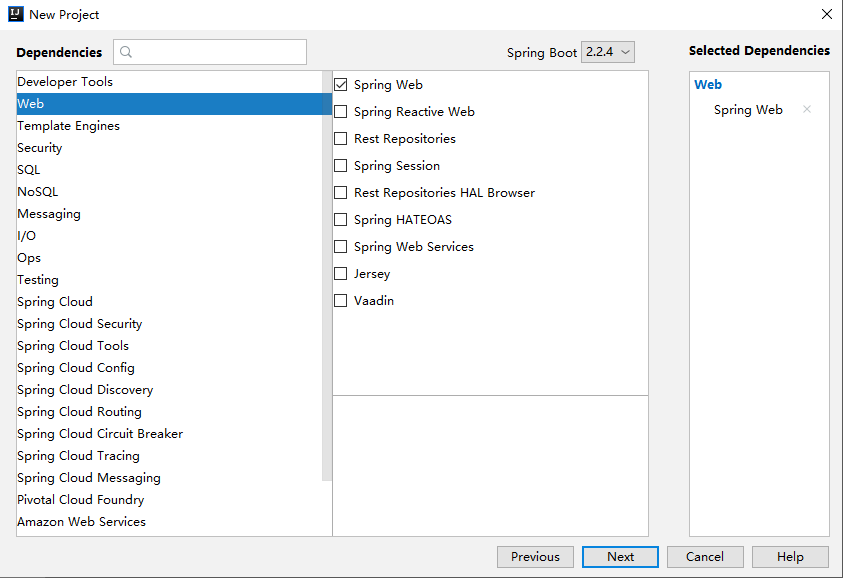Select Pivotal Cloud Foundry category

(169, 500)
